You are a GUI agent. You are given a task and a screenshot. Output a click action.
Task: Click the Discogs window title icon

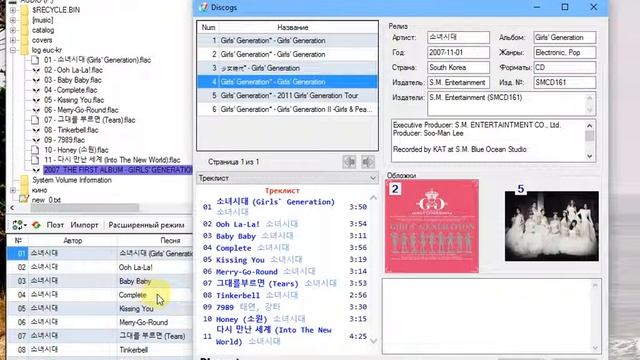click(203, 7)
